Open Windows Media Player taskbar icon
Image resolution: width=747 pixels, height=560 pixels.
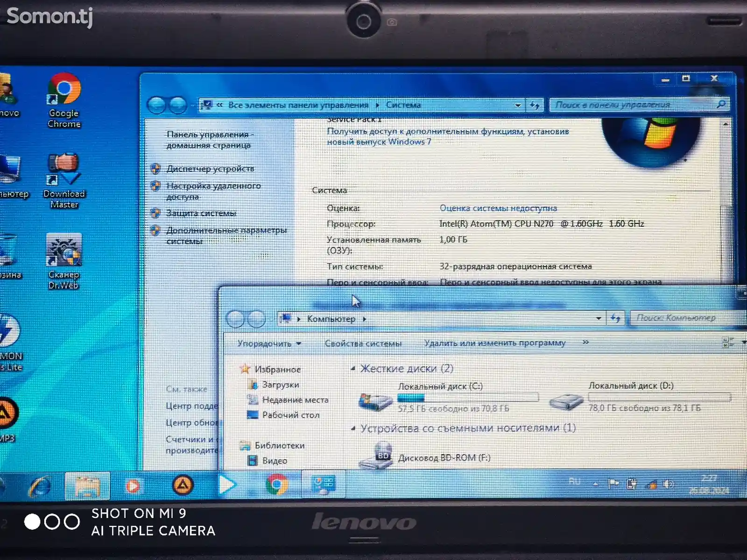pyautogui.click(x=133, y=486)
